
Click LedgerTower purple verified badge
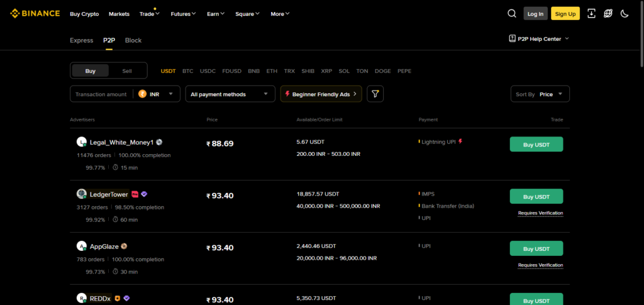coord(144,194)
